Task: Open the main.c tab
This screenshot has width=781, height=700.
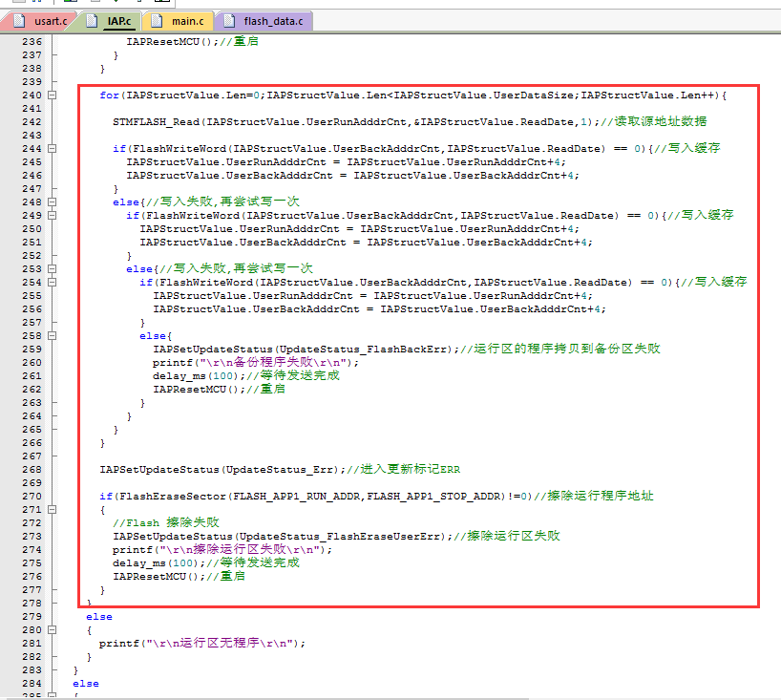Action: click(179, 21)
